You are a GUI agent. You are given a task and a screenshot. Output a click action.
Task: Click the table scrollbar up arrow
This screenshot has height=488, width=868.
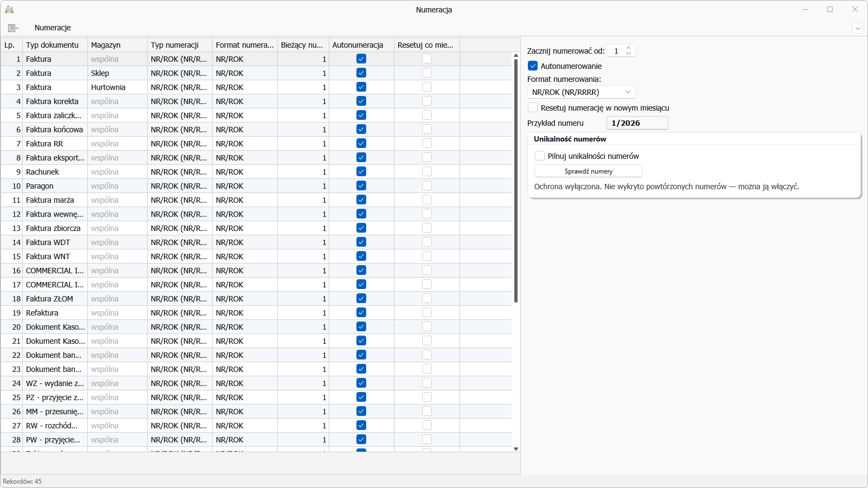[x=516, y=55]
